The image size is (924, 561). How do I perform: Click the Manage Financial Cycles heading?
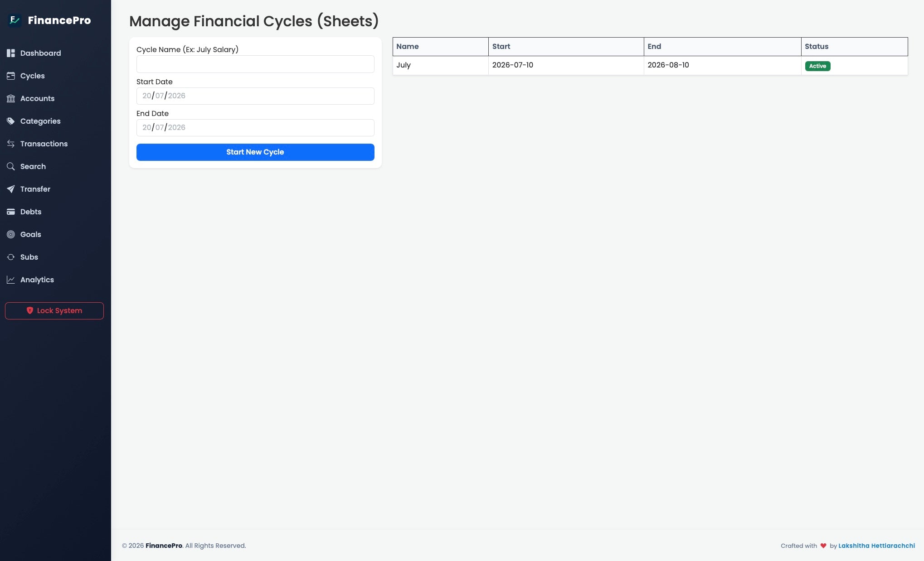pyautogui.click(x=254, y=21)
